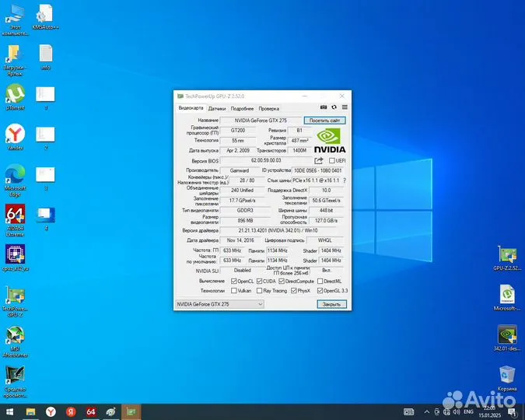
Task: Click the BIOS export share-arrow icon
Action: tap(319, 161)
